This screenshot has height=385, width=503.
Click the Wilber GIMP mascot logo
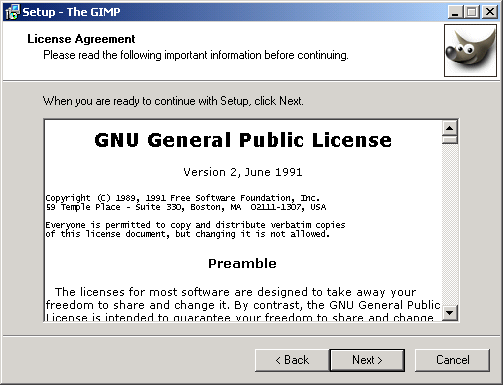(x=470, y=50)
